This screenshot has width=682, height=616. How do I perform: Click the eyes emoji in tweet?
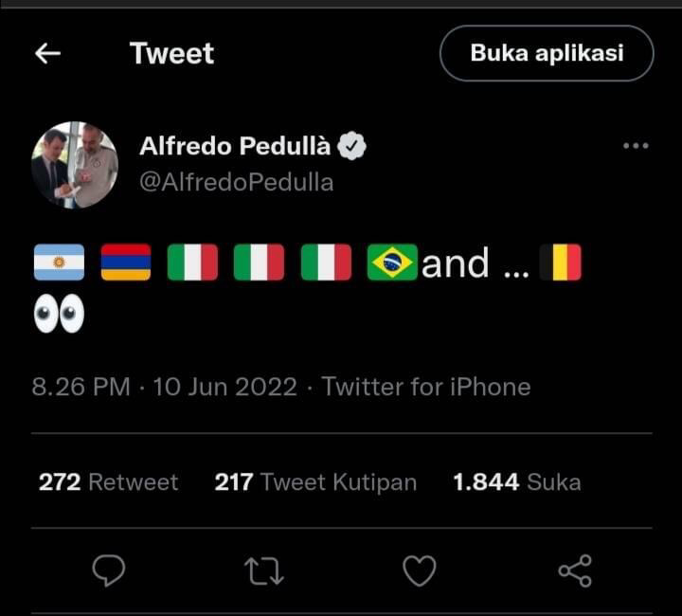tap(59, 315)
